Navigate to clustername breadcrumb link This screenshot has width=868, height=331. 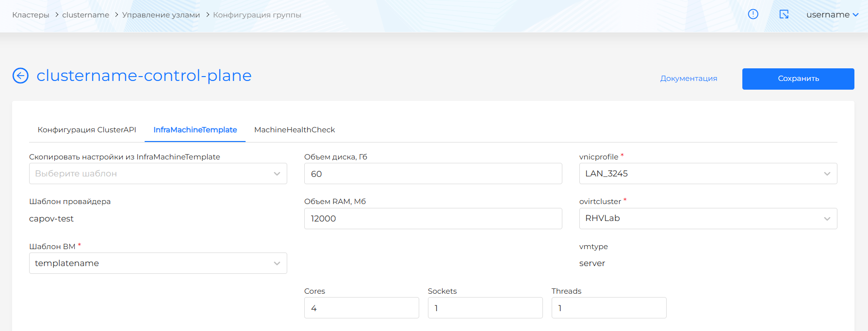tap(85, 15)
